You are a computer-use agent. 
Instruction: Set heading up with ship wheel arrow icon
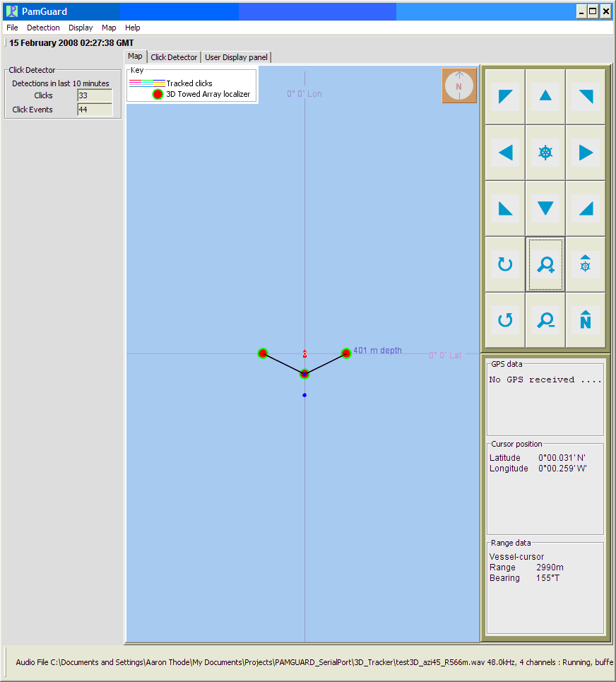pyautogui.click(x=586, y=264)
